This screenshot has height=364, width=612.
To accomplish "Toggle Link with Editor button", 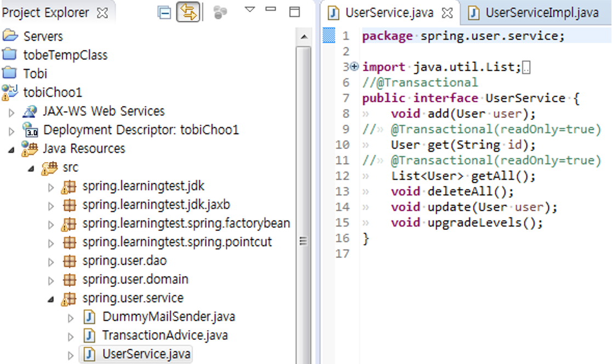I will pyautogui.click(x=188, y=13).
